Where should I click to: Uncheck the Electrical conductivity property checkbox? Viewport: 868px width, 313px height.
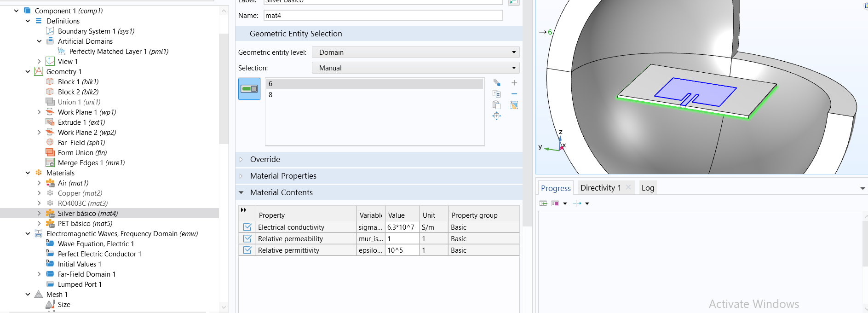point(247,227)
